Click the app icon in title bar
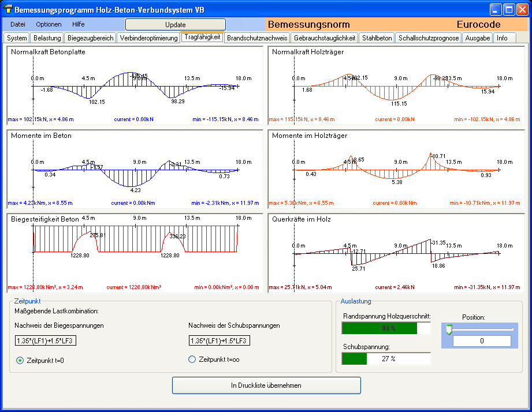 click(8, 10)
